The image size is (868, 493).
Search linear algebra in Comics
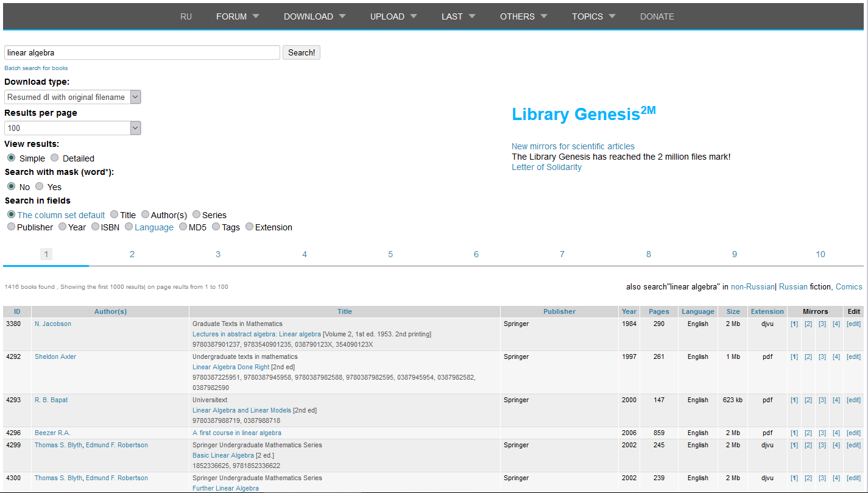coord(849,286)
